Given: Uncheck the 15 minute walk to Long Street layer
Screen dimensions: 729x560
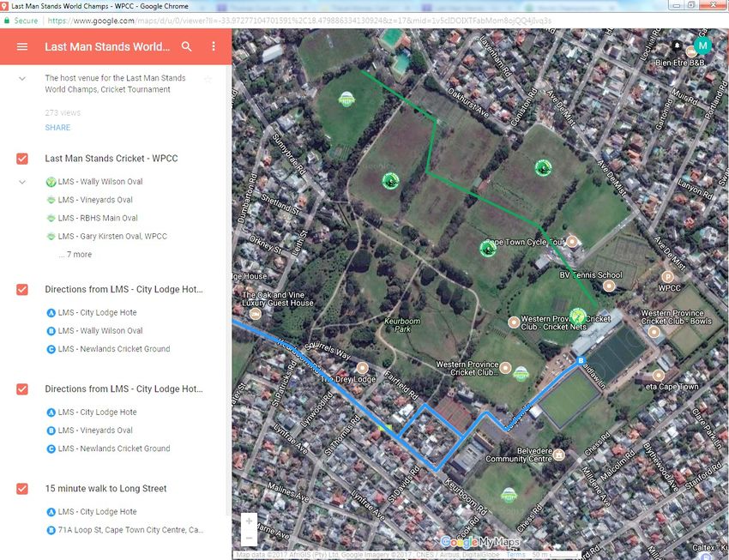Looking at the screenshot, I should pos(21,489).
